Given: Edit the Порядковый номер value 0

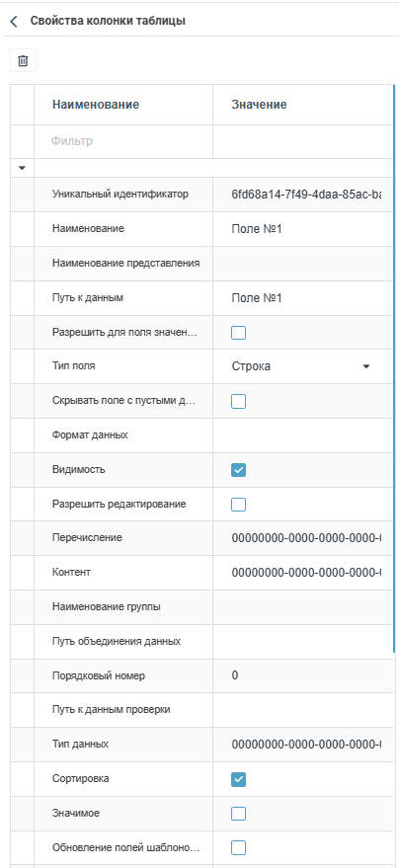Looking at the screenshot, I should 303,675.
